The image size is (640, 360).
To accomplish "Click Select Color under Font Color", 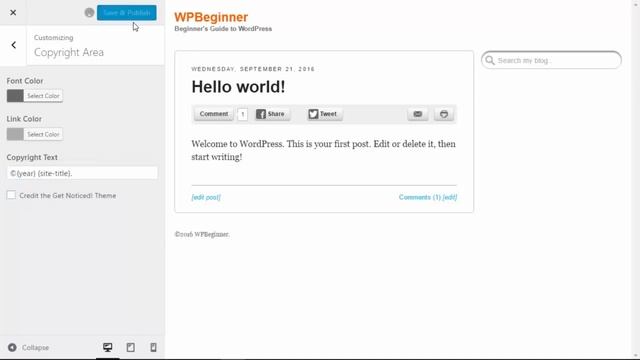I will 43,96.
